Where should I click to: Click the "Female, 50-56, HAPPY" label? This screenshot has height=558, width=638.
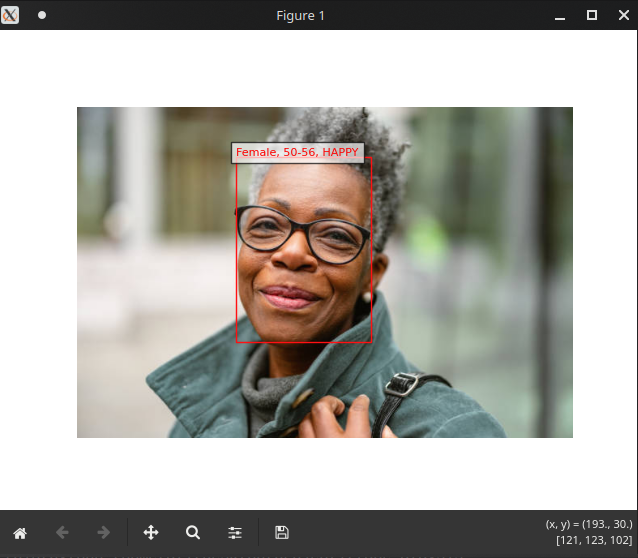(x=297, y=153)
